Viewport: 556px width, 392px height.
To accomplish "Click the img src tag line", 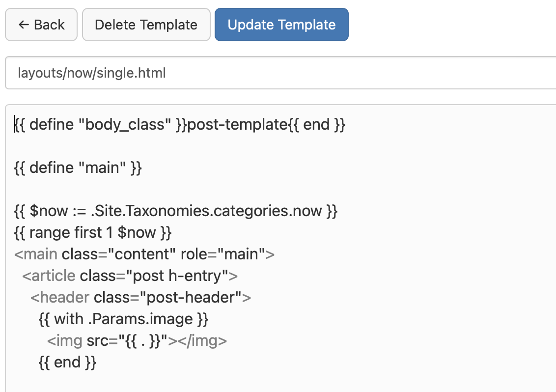I will pos(137,340).
